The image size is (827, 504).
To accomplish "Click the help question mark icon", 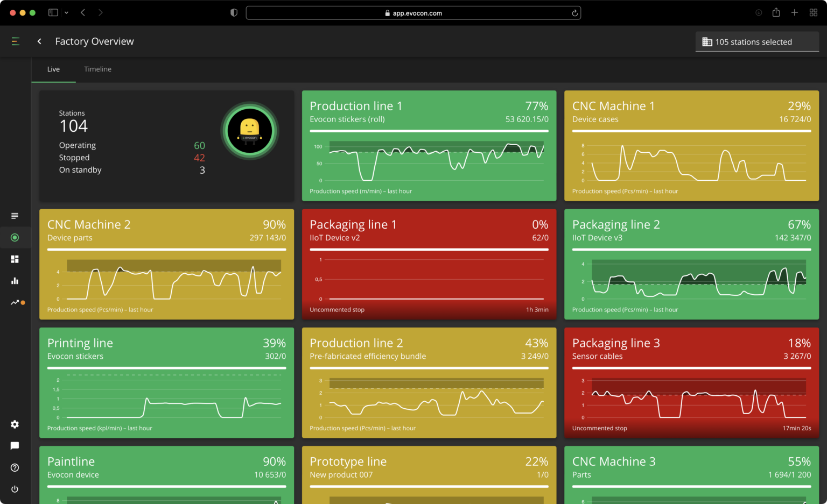I will point(15,467).
